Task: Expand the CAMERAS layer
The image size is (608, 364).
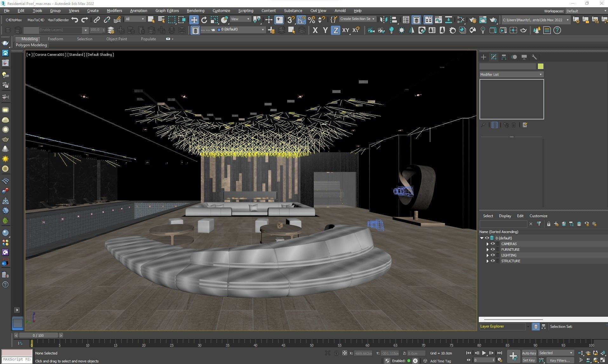Action: 487,244
